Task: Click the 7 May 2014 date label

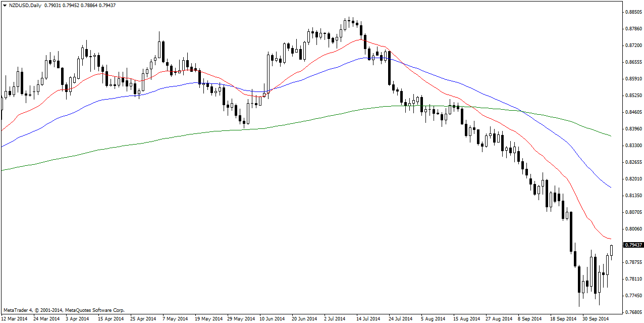Action: (x=176, y=319)
